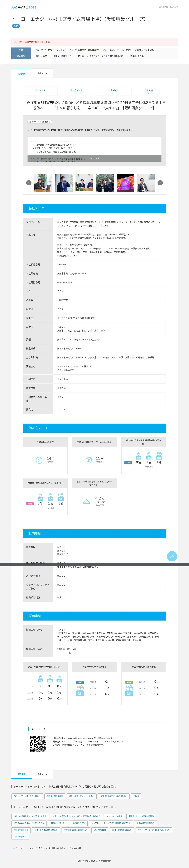Click the postal code 541-0044
The height and width of the screenshot is (868, 189).
[62, 265]
